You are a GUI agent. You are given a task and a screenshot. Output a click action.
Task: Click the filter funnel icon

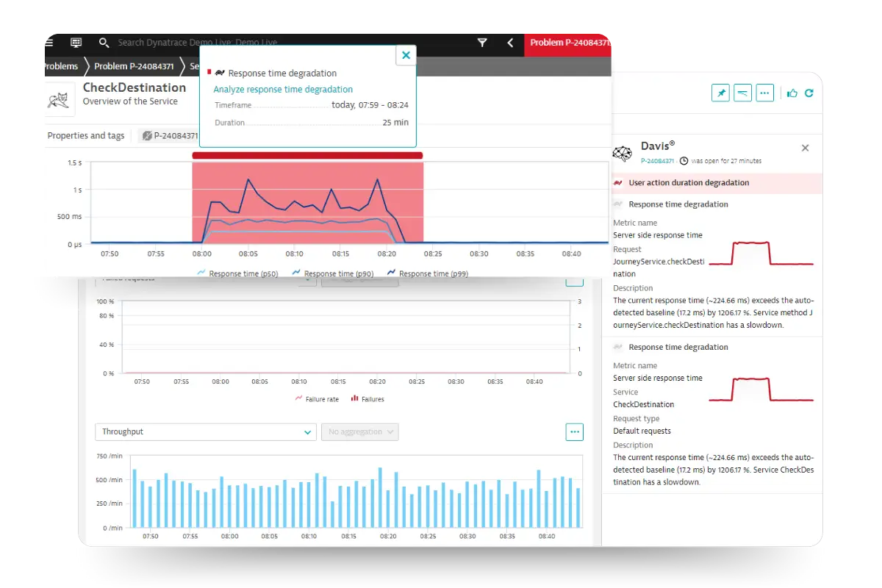482,43
